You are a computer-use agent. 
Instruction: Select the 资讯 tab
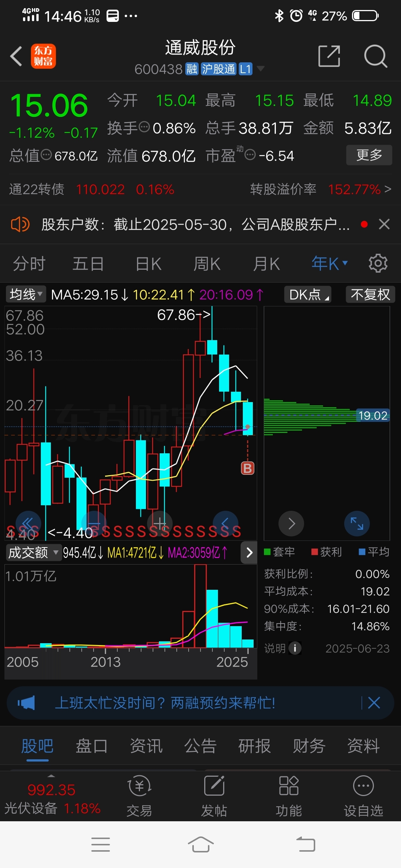(146, 746)
